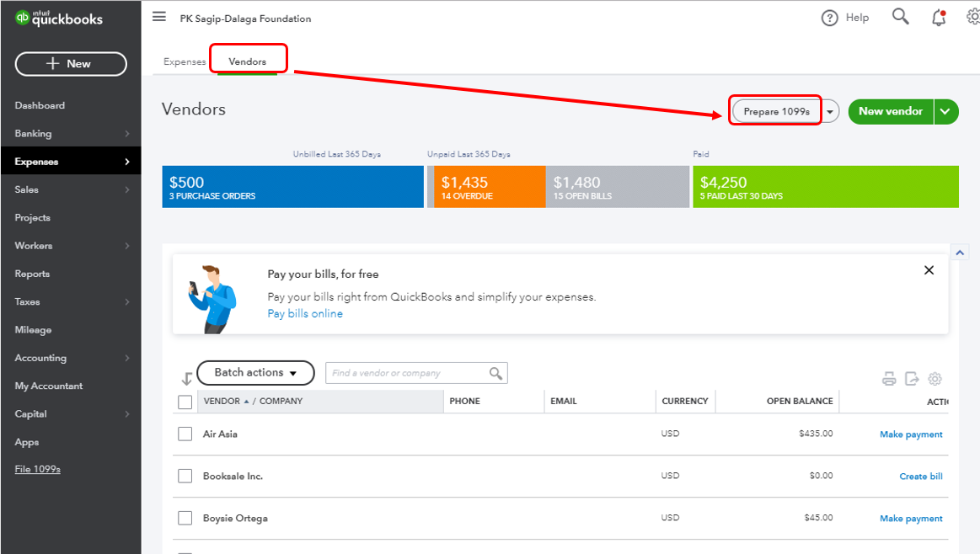The height and width of the screenshot is (554, 980).
Task: Print the vendor list
Action: pos(889,379)
